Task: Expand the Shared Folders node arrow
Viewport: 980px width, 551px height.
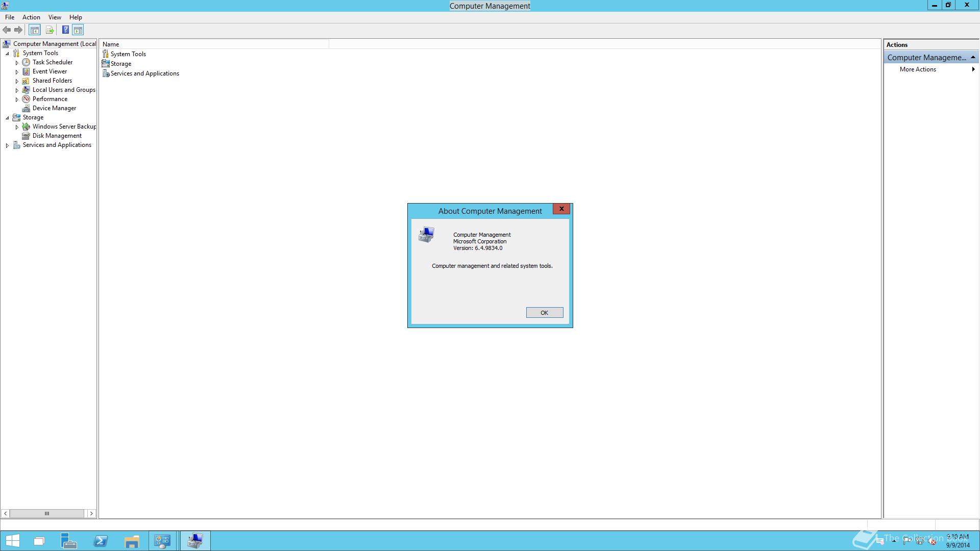Action: click(x=17, y=81)
